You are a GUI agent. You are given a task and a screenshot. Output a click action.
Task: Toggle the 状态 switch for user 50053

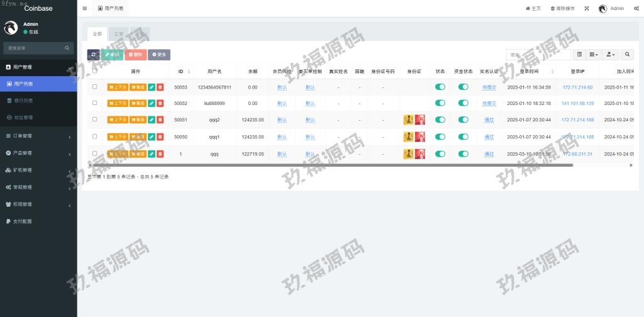coord(440,87)
